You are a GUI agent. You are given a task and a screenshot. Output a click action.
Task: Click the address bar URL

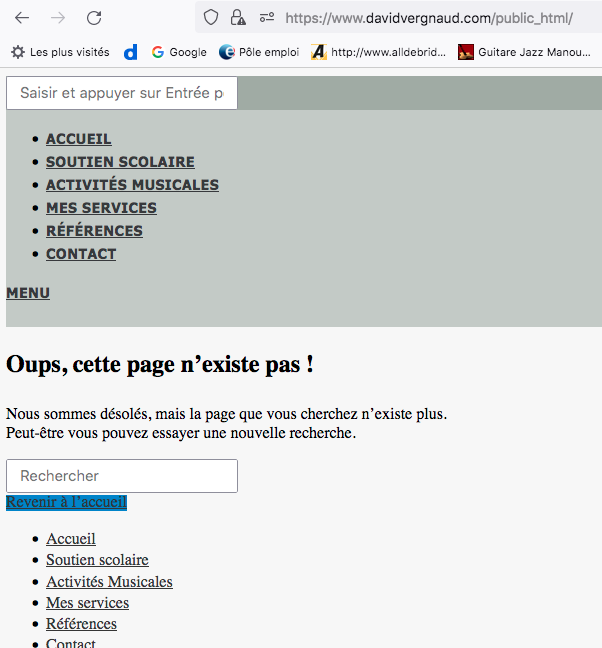click(430, 18)
